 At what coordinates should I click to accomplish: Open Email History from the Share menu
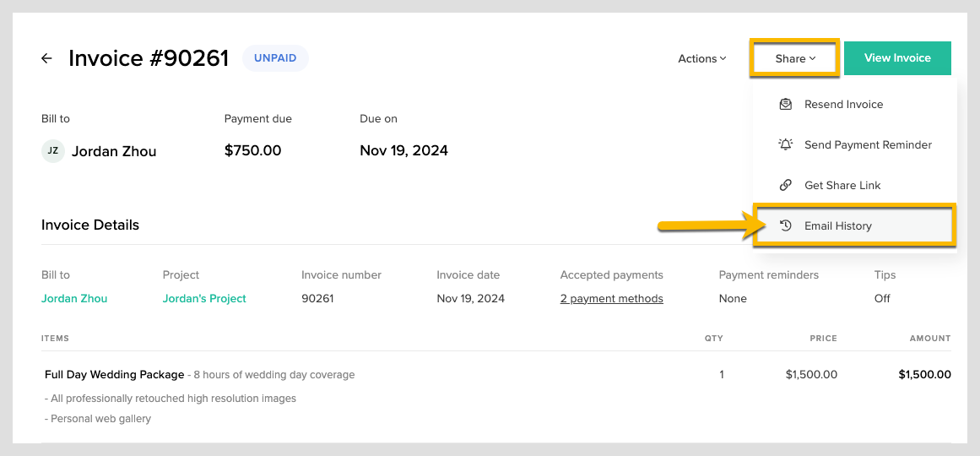(837, 225)
